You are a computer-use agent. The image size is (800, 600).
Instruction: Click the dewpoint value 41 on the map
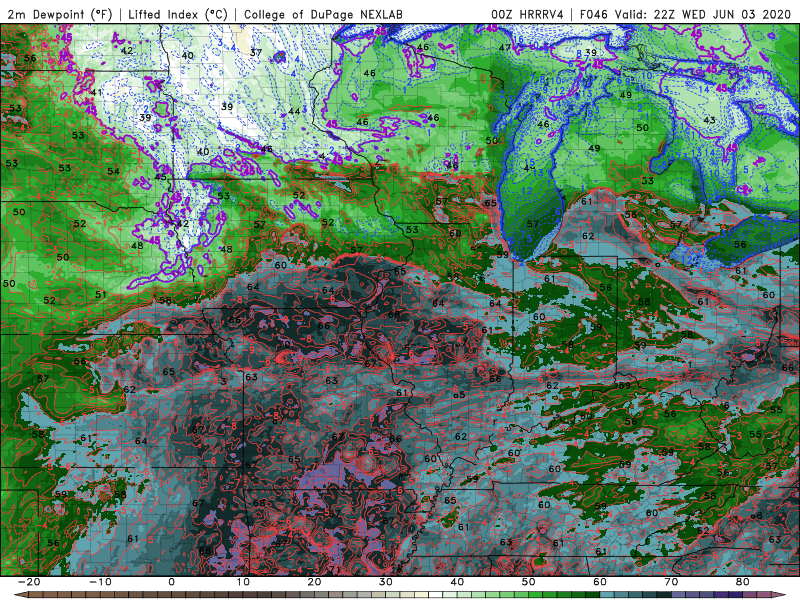click(96, 92)
